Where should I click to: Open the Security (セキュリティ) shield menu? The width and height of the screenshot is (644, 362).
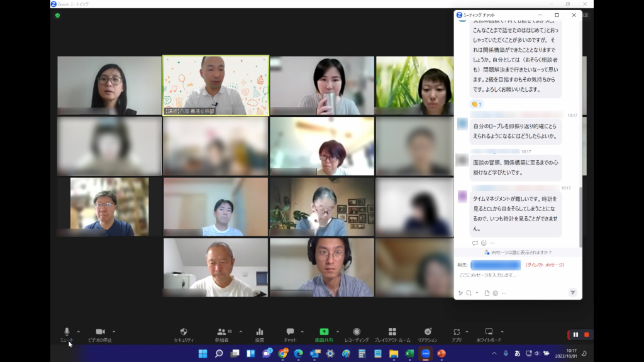(x=184, y=334)
